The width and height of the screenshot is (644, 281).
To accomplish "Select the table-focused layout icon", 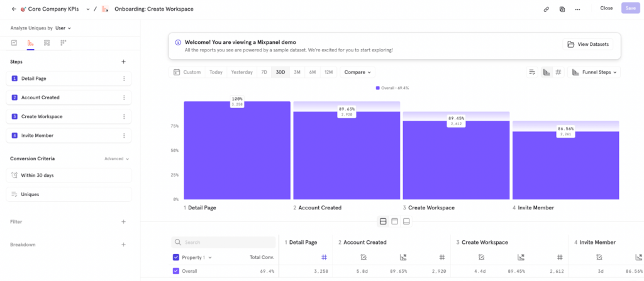I will coord(395,222).
